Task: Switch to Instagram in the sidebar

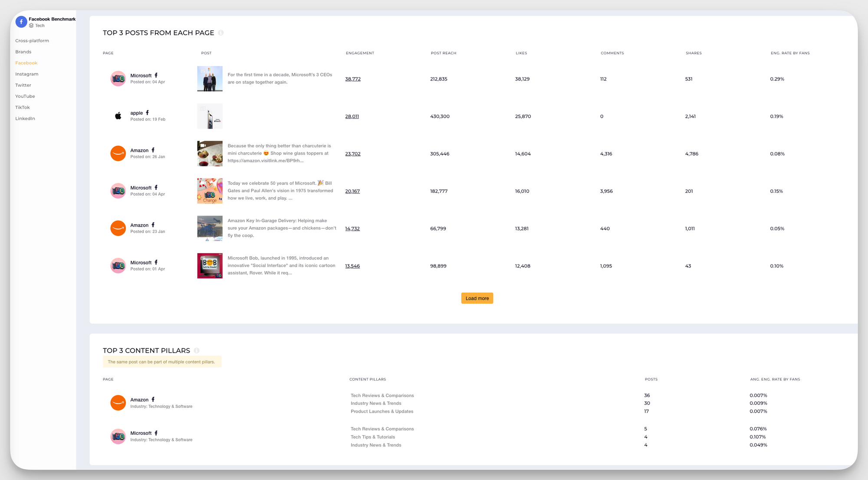Action: [x=27, y=74]
